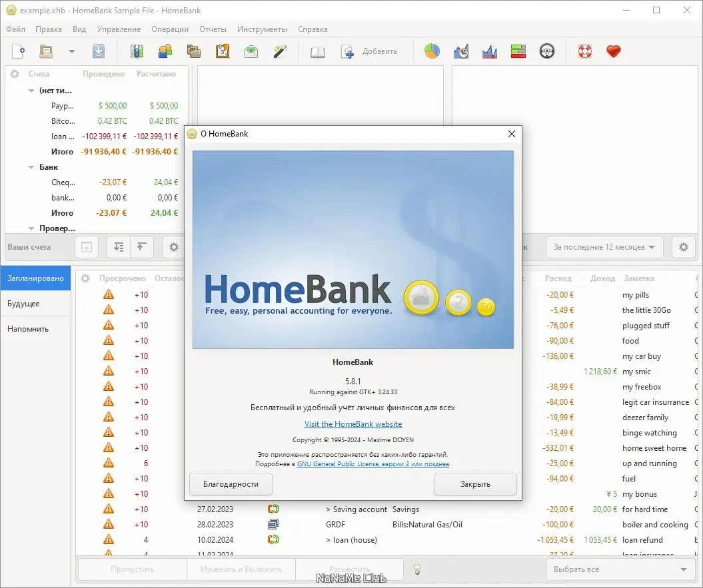The image size is (703, 588).
Task: Click the Доход column header
Action: click(x=602, y=278)
